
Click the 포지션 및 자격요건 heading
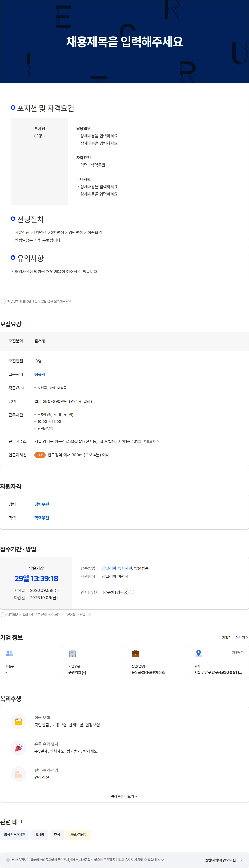point(45,108)
